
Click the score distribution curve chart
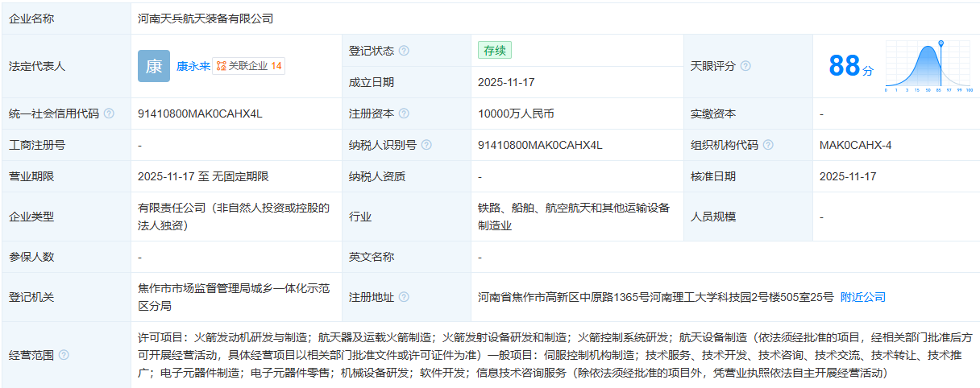928,68
